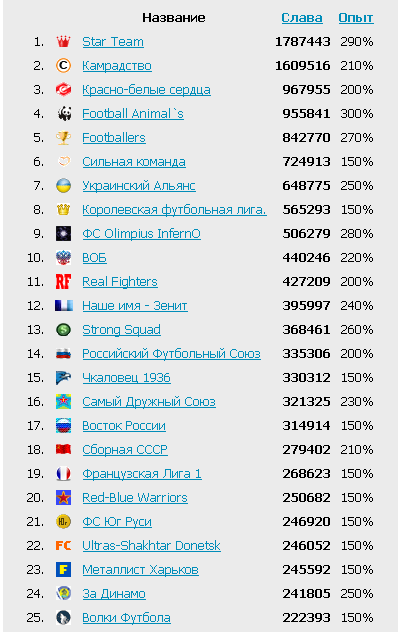Screen dimensions: 400x632
Task: Click the yellow F icon for Металлист Харьков
Action: 63,570
